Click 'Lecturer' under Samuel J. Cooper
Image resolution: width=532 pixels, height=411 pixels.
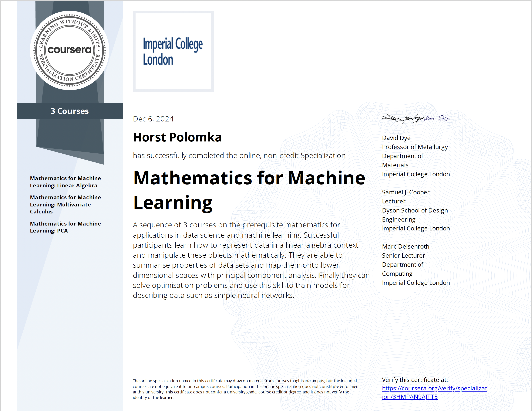point(394,201)
